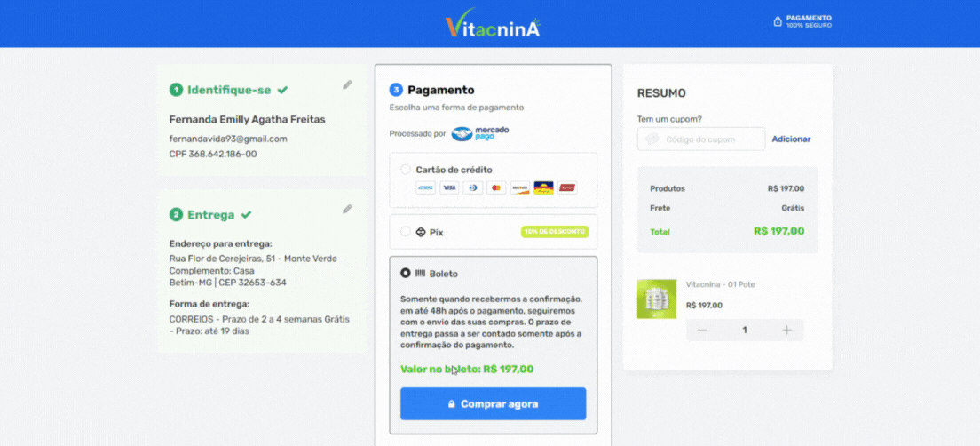This screenshot has width=980, height=446.
Task: Click the Vitacnina logo in the header
Action: 493,23
